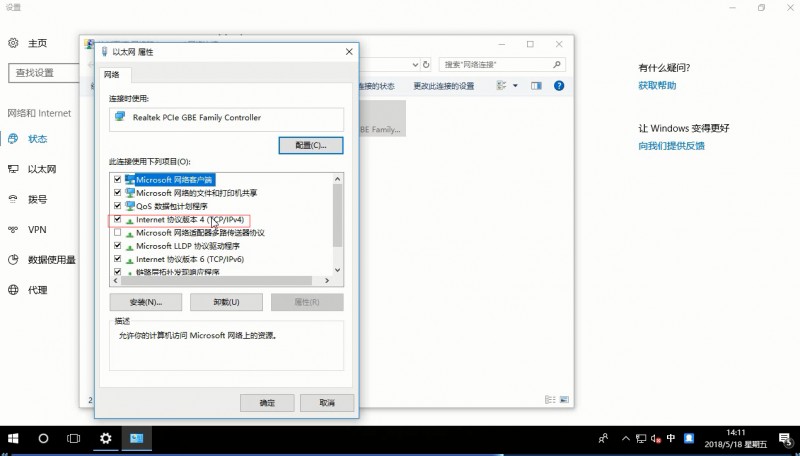
Task: Click items list scroll right arrow
Action: coord(327,281)
